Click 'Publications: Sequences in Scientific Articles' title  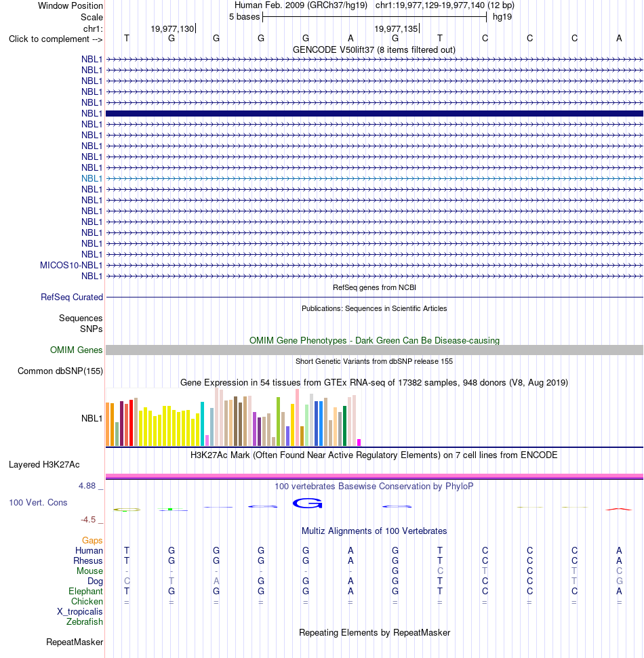(x=374, y=308)
